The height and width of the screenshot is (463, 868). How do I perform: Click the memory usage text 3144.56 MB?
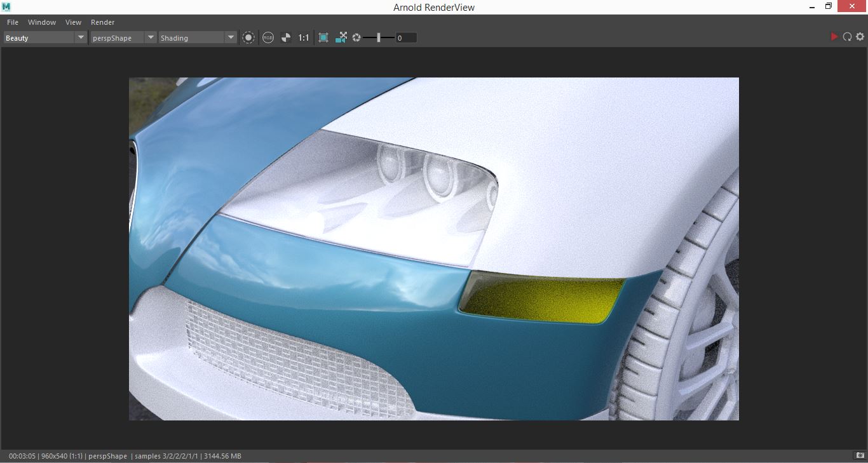(222, 456)
